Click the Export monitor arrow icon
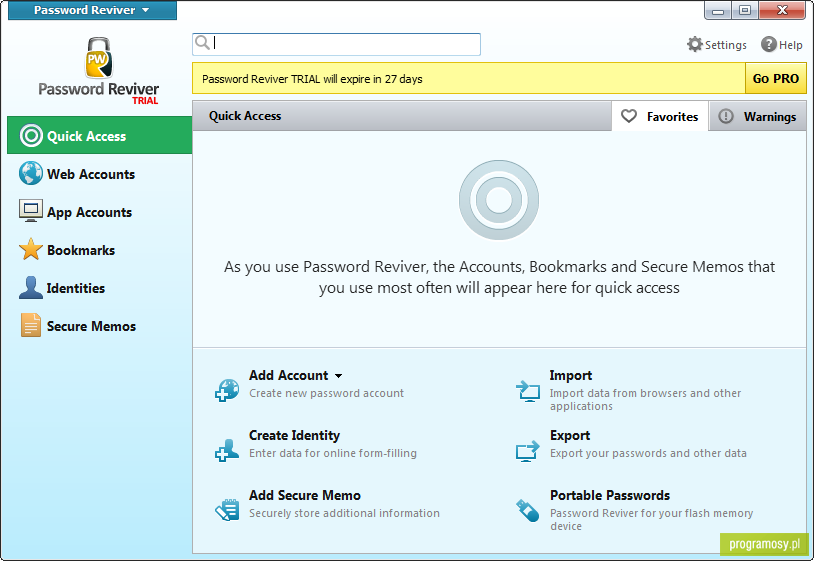Image resolution: width=815 pixels, height=562 pixels. (528, 451)
